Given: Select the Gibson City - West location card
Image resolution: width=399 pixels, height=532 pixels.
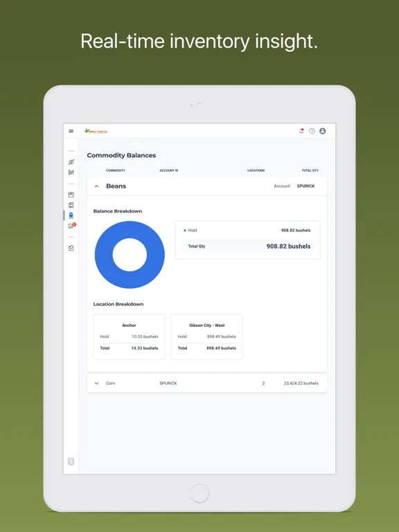Looking at the screenshot, I should coord(207,337).
